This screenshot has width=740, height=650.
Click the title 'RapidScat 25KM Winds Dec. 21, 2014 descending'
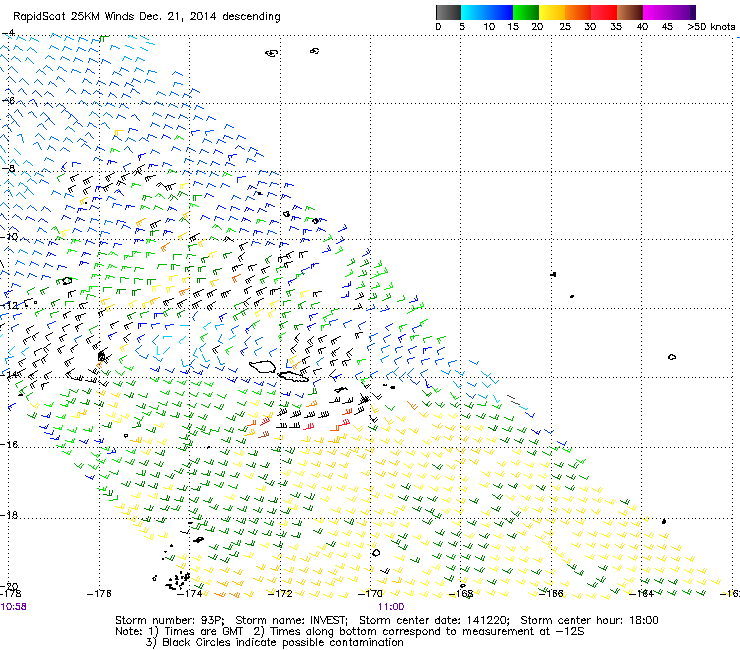pyautogui.click(x=147, y=17)
